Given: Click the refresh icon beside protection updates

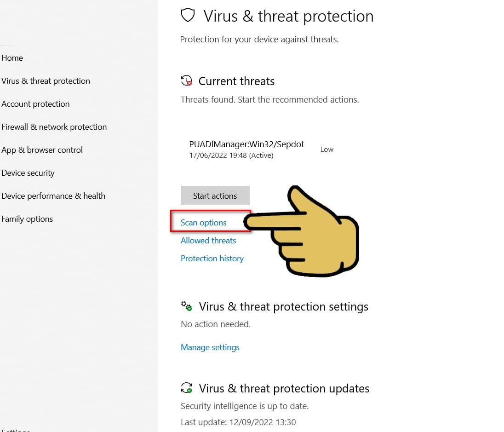Looking at the screenshot, I should 186,388.
